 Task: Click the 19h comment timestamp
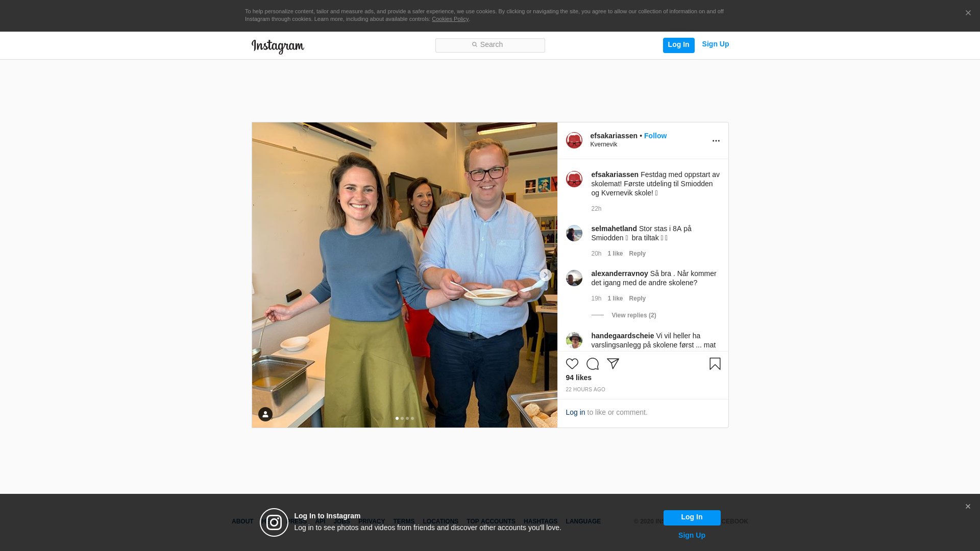tap(596, 298)
